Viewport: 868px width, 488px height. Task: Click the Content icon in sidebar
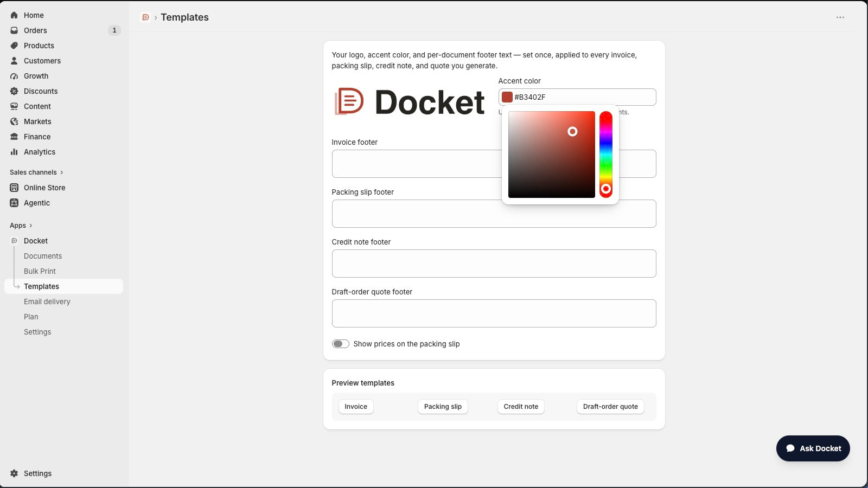pyautogui.click(x=14, y=106)
